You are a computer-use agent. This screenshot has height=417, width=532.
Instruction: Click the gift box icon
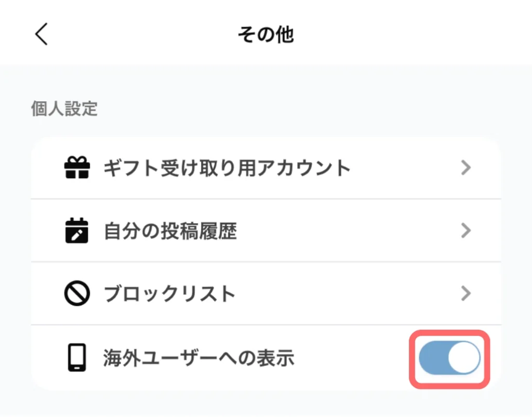(x=77, y=168)
